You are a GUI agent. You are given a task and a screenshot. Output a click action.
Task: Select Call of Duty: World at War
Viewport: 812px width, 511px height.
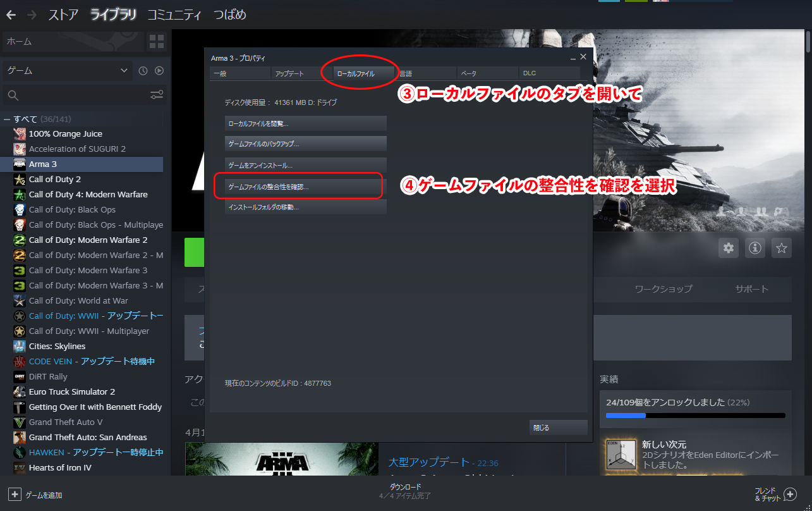point(82,300)
